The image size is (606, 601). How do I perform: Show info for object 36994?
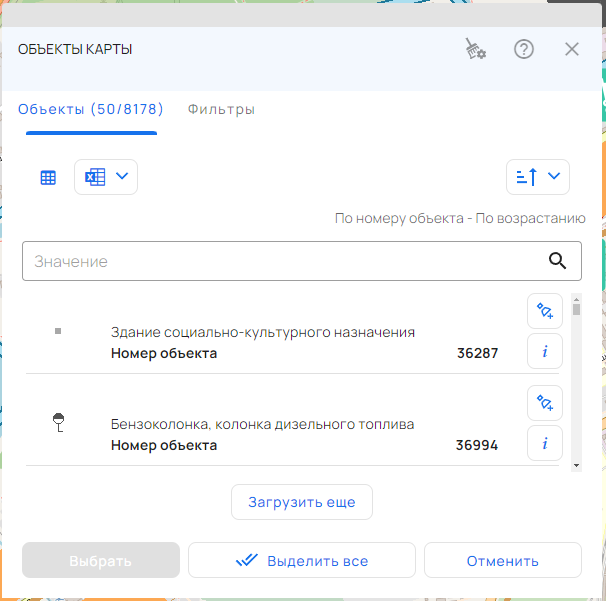[545, 443]
